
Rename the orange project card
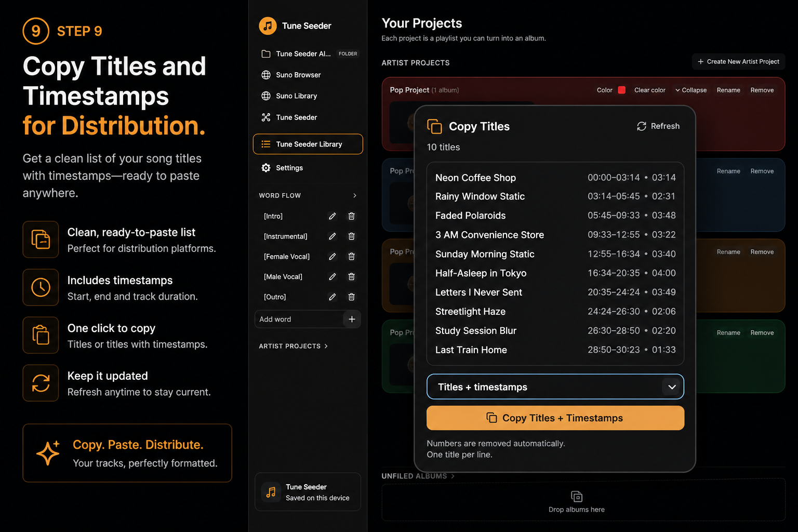(728, 252)
